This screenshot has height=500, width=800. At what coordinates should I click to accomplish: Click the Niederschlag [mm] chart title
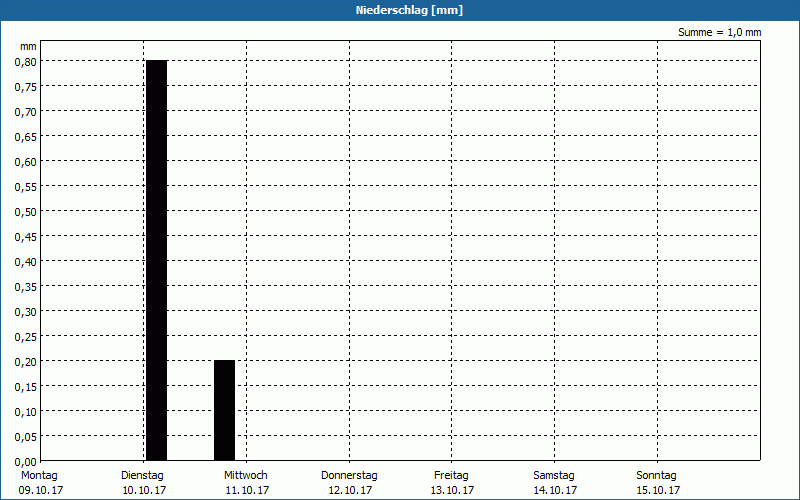409,10
